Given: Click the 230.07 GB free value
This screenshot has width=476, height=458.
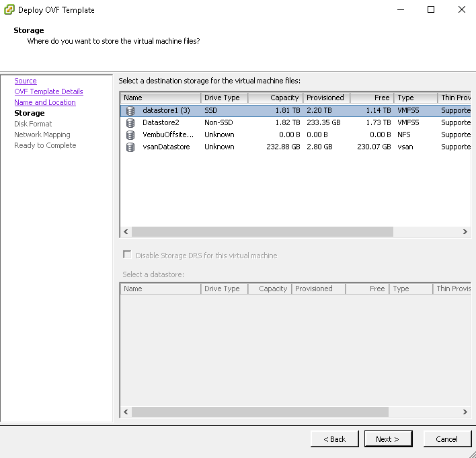Looking at the screenshot, I should [x=374, y=147].
